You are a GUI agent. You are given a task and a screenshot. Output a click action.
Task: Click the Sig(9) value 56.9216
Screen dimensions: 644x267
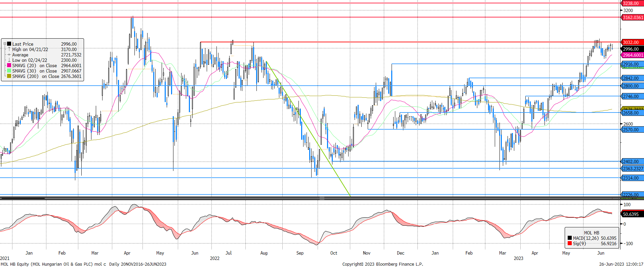[609, 243]
